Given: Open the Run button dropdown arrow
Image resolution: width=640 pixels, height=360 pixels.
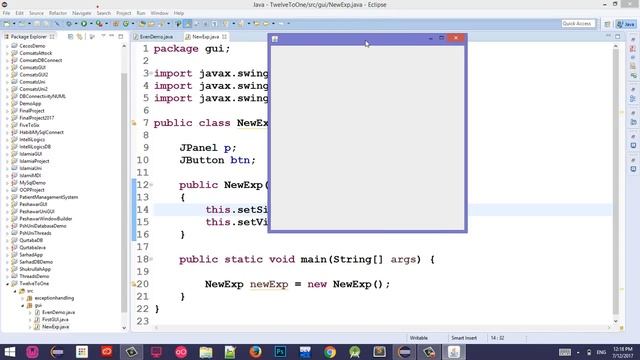Looking at the screenshot, I should pos(91,24).
